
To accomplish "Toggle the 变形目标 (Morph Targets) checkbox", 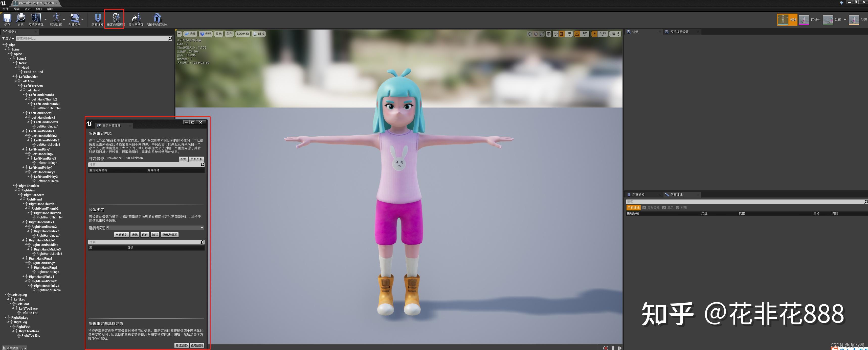I will [x=644, y=208].
